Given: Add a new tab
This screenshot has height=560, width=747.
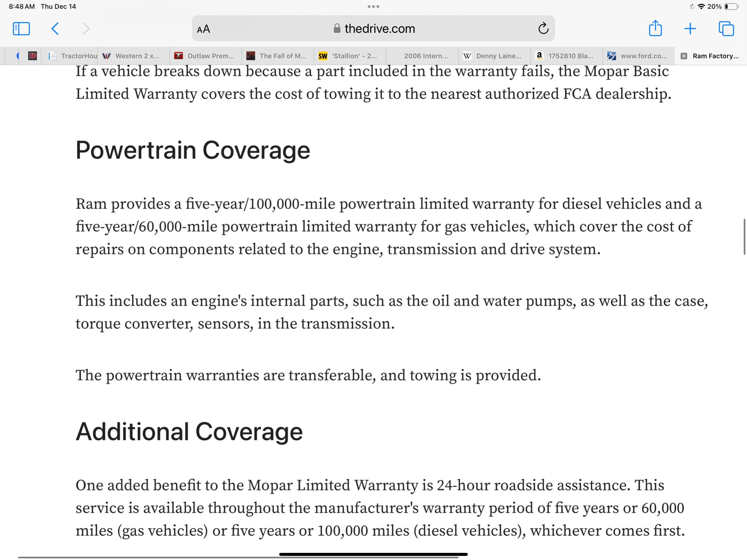Looking at the screenshot, I should (690, 29).
